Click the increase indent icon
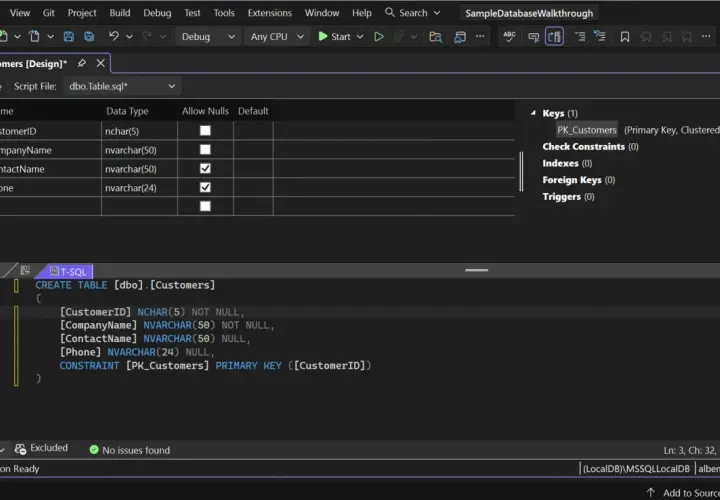This screenshot has height=500, width=720. (x=600, y=36)
